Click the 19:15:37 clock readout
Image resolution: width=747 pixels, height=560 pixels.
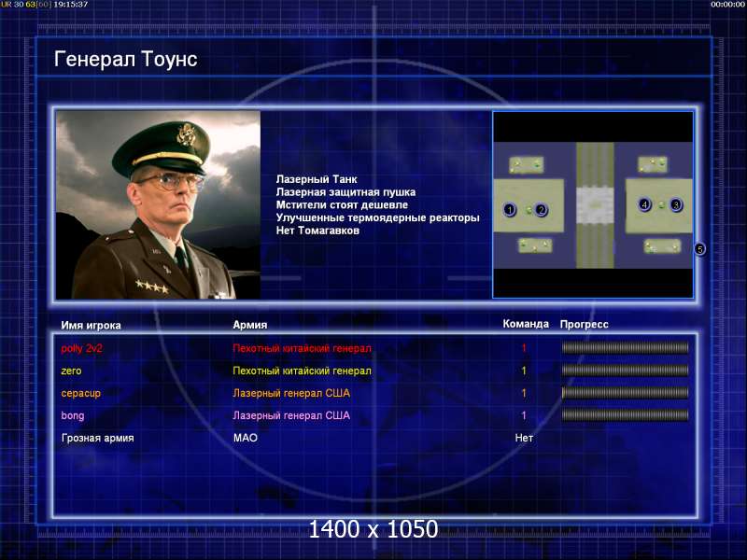71,5
